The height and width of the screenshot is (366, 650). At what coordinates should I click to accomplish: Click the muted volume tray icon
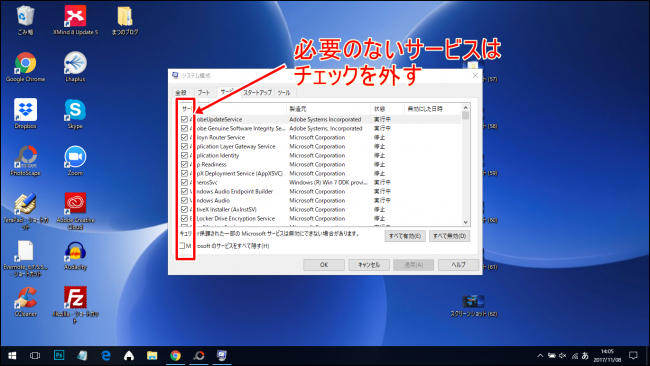click(x=563, y=356)
